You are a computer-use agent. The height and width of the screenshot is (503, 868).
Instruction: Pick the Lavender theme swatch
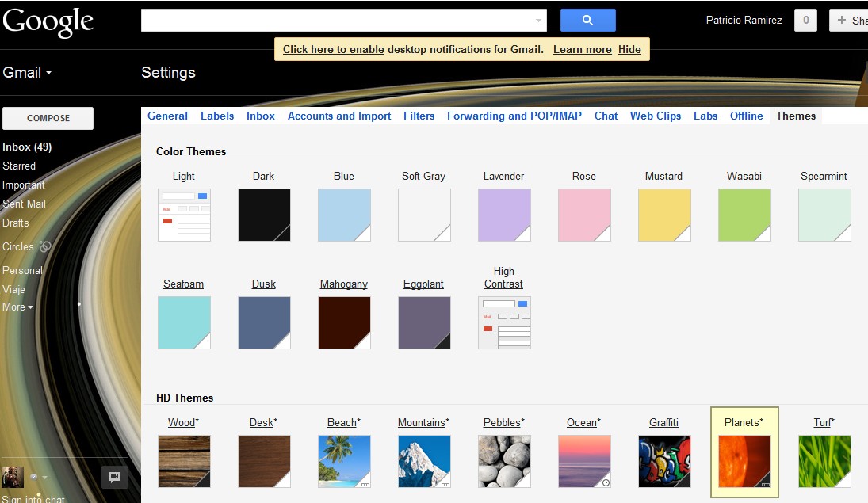point(504,215)
